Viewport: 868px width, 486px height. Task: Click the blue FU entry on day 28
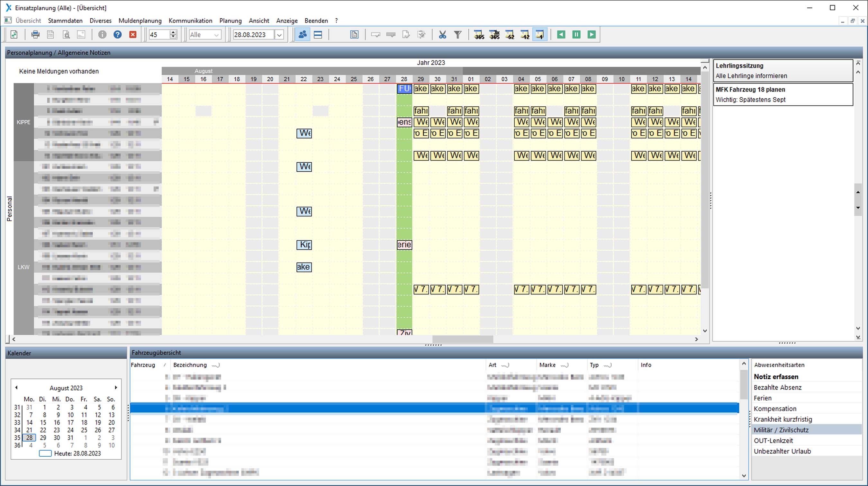(x=404, y=89)
